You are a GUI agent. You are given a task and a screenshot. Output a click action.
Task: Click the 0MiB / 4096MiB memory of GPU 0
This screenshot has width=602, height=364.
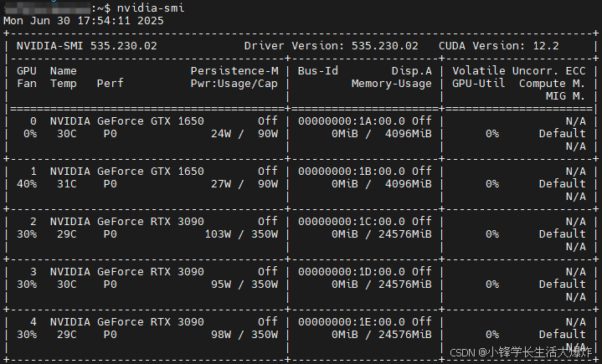coord(382,134)
